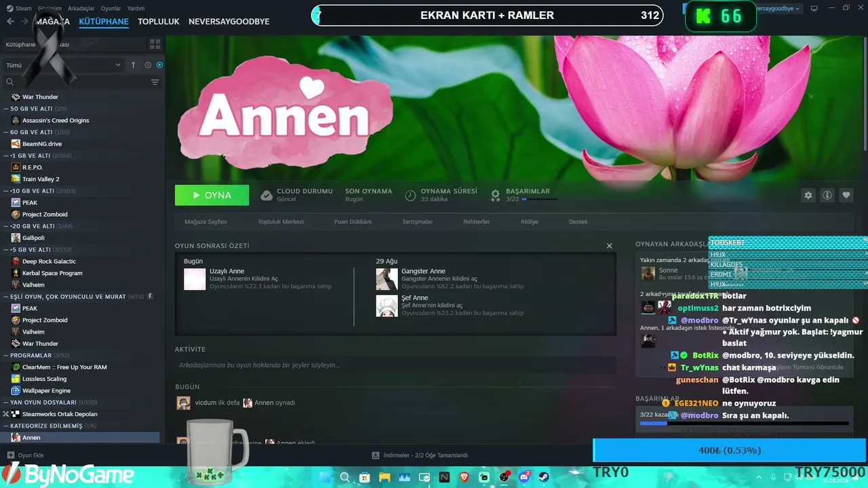Click the green OYNA play button
This screenshot has width=868, height=488.
tap(212, 195)
